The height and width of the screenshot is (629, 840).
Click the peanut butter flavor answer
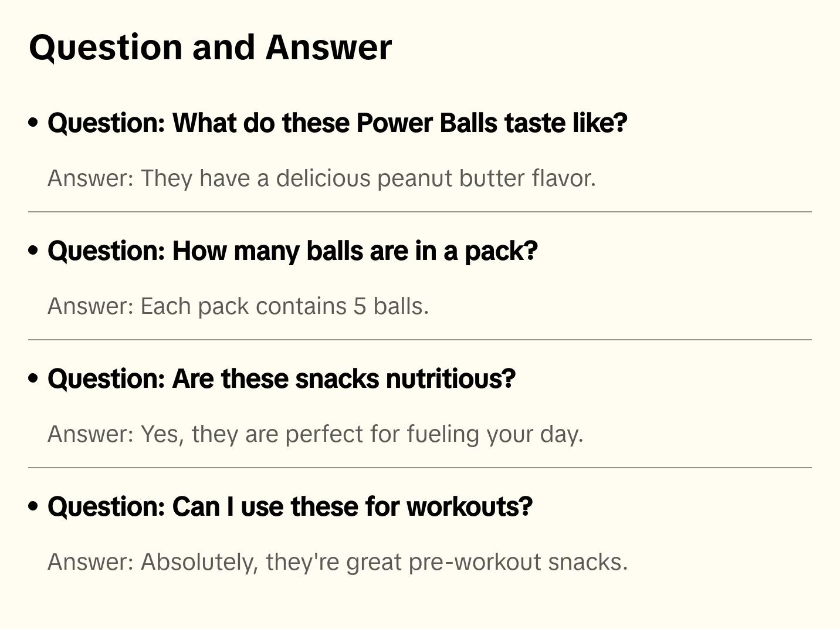tap(321, 178)
